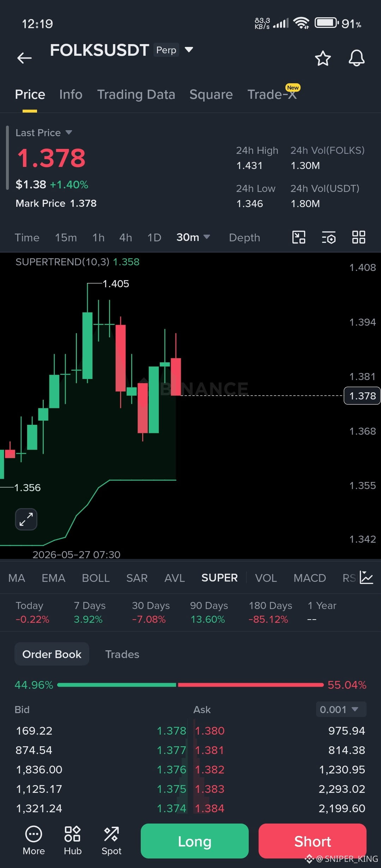Add FOLKSUSDT to favorites with star icon

point(323,58)
